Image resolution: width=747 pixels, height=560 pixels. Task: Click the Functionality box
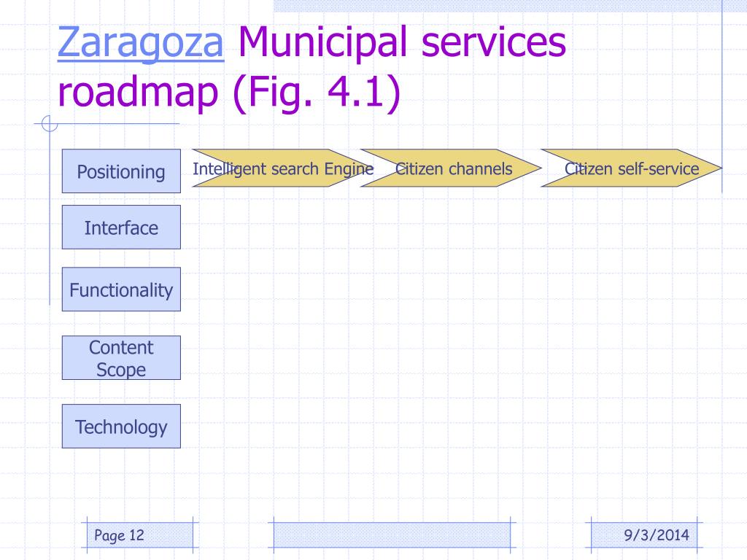[x=122, y=289]
